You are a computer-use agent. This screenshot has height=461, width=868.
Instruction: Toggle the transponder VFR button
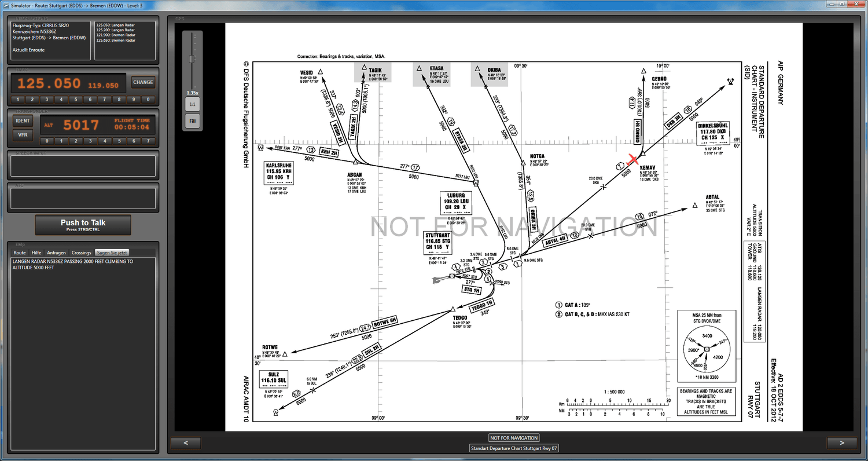[23, 134]
